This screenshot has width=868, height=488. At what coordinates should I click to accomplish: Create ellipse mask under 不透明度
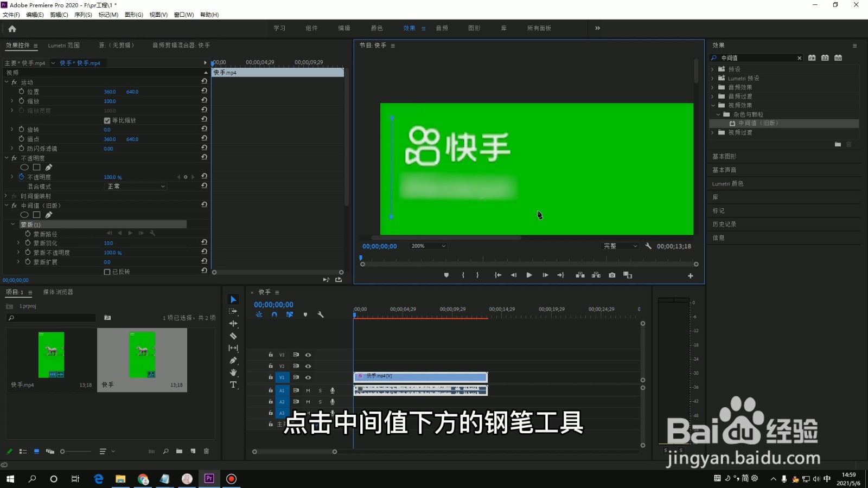pos(24,168)
